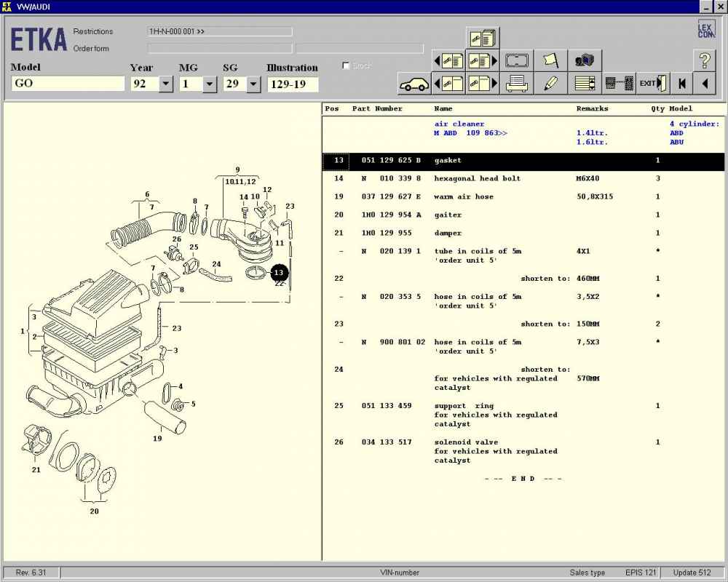Click the Model field showing GO

point(68,84)
